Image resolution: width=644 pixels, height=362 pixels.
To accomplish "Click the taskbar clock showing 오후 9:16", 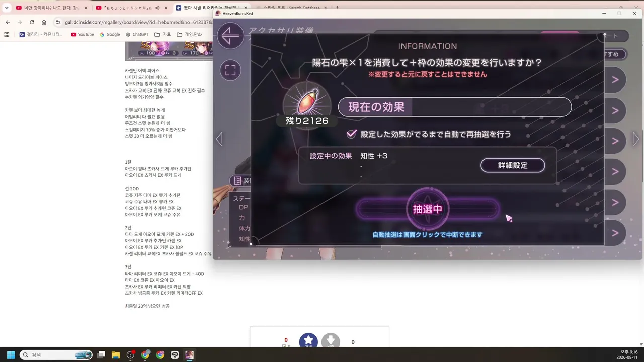I will click(x=627, y=355).
